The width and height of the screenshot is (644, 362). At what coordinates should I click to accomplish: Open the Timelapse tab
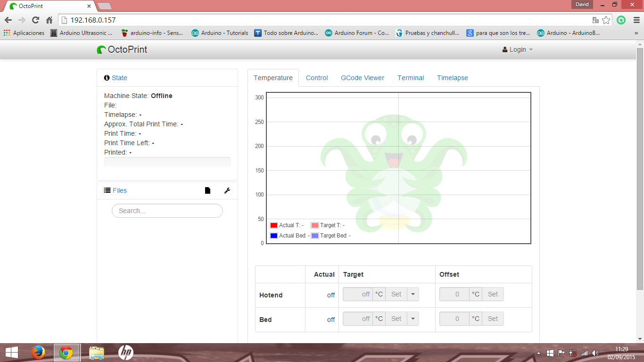pyautogui.click(x=453, y=78)
